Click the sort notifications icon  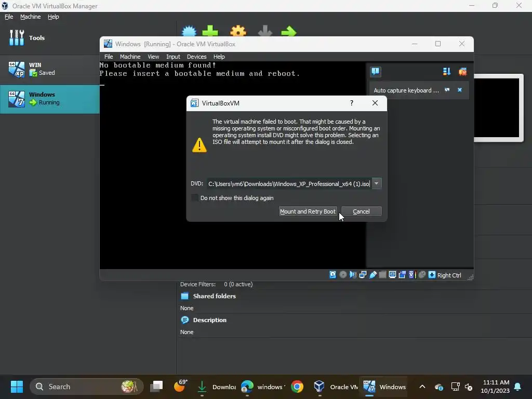point(447,72)
